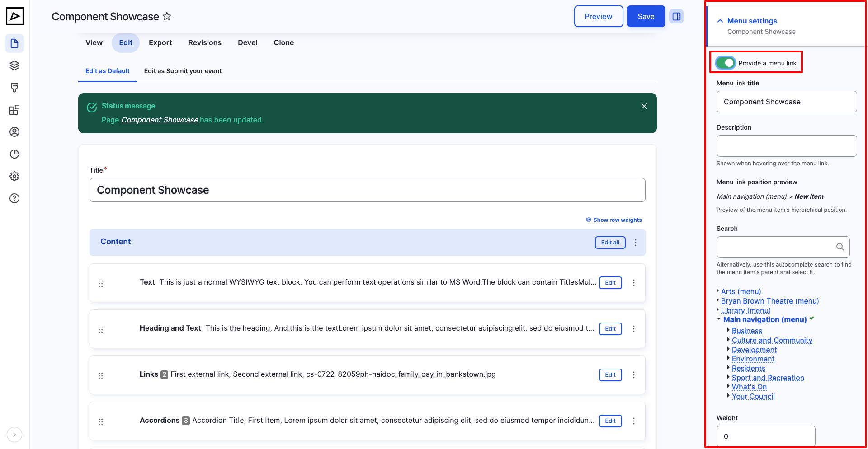Open the three-dot menu on the Text row
Screen dimensions: 868x449
pyautogui.click(x=634, y=283)
